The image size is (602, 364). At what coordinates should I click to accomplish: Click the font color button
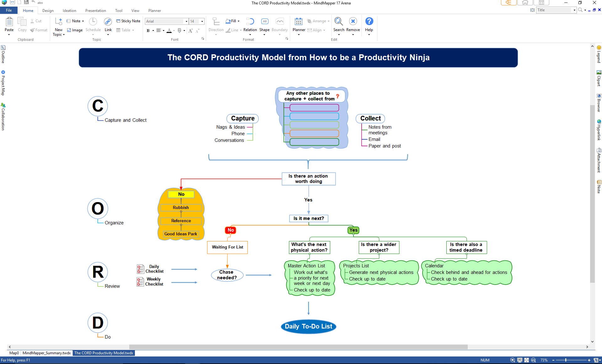pos(169,30)
